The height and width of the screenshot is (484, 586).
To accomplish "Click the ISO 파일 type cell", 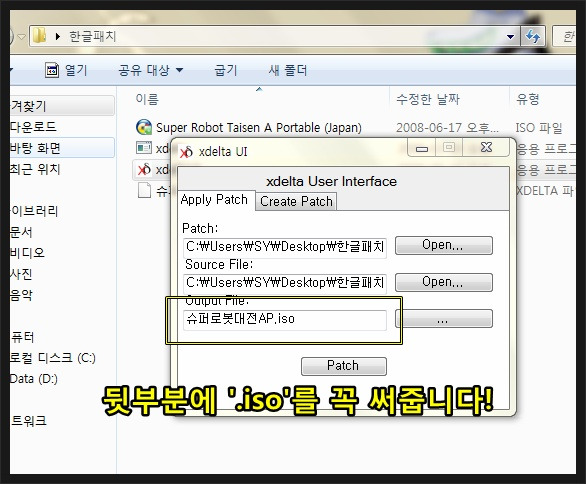I will click(539, 128).
